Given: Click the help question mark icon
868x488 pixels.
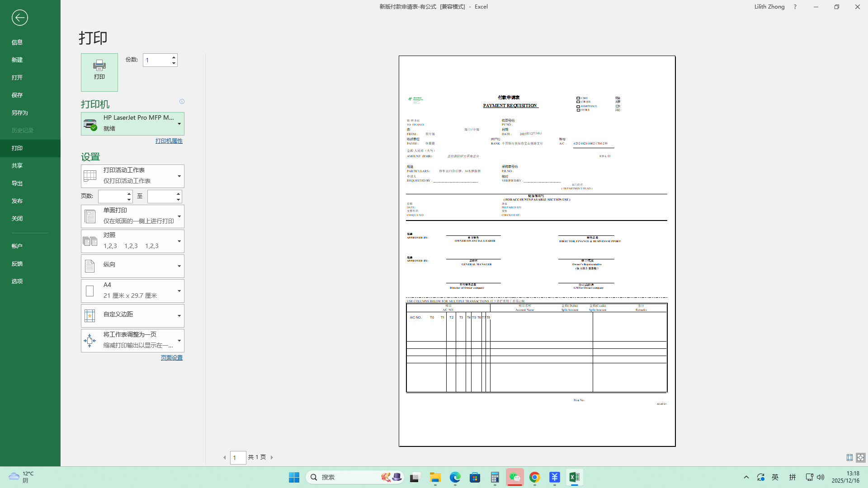Looking at the screenshot, I should point(795,7).
